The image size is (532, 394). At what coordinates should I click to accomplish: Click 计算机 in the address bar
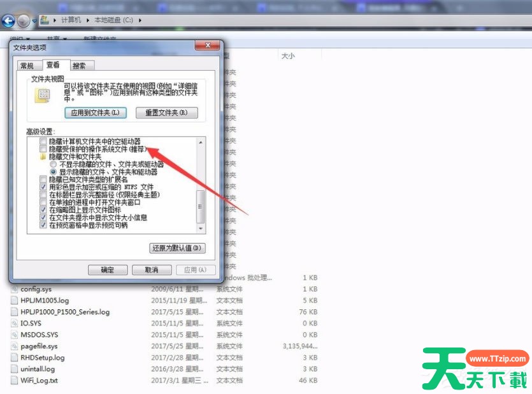(x=71, y=20)
